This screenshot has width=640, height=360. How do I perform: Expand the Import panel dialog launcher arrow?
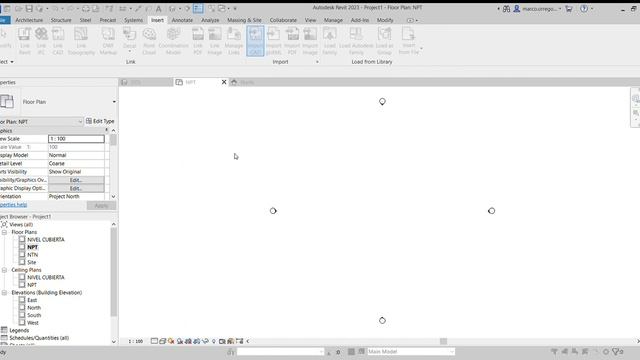(317, 62)
